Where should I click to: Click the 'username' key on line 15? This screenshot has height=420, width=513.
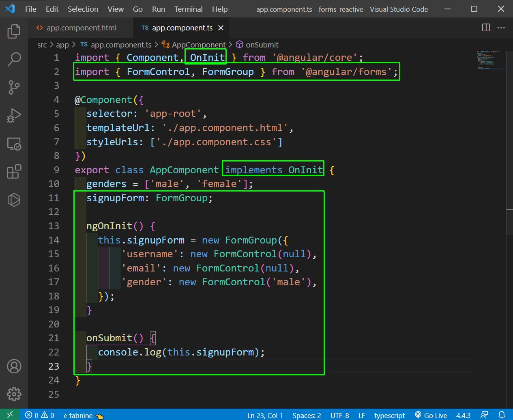[x=150, y=254]
